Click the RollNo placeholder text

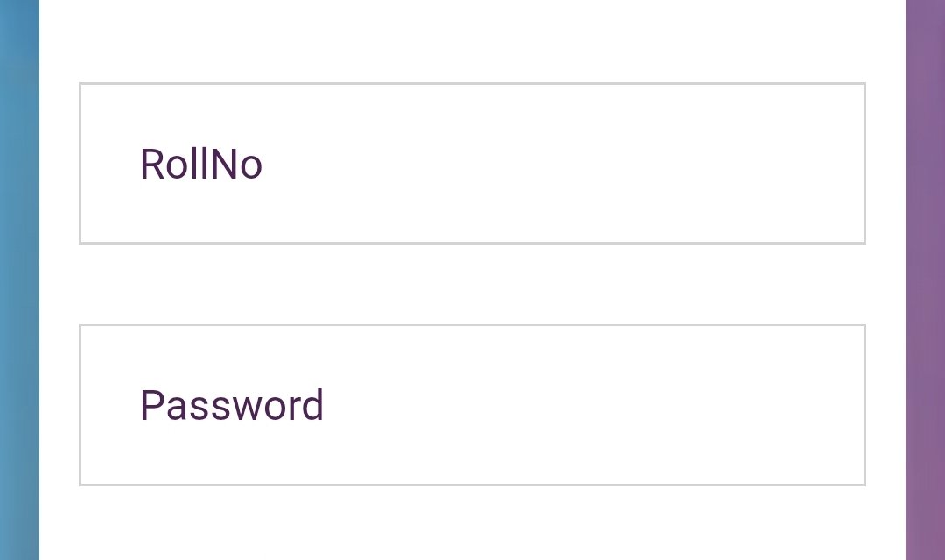201,164
